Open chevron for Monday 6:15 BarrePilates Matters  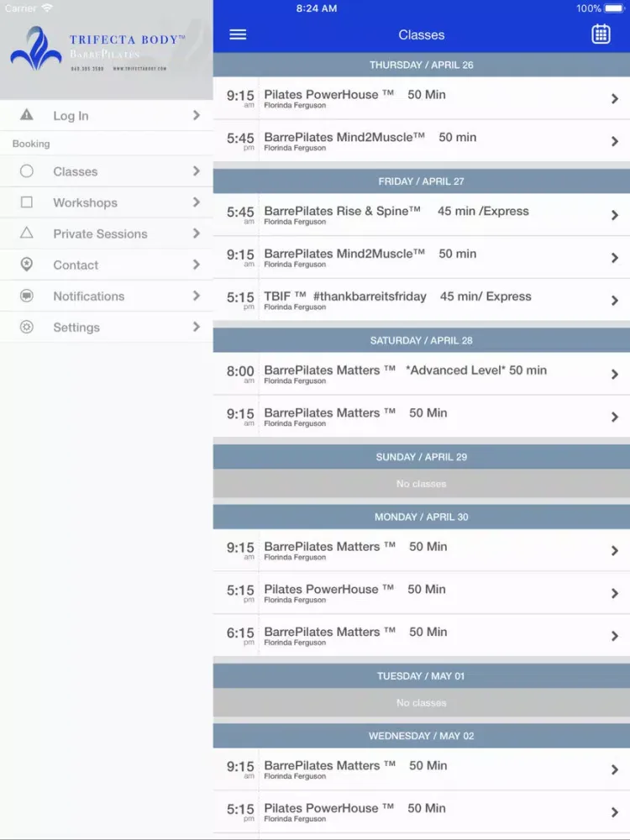615,636
